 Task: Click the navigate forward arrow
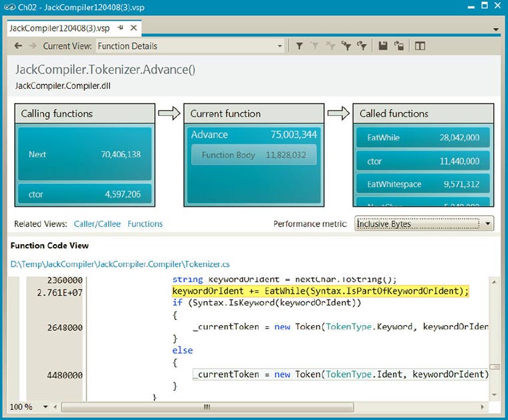tap(33, 46)
